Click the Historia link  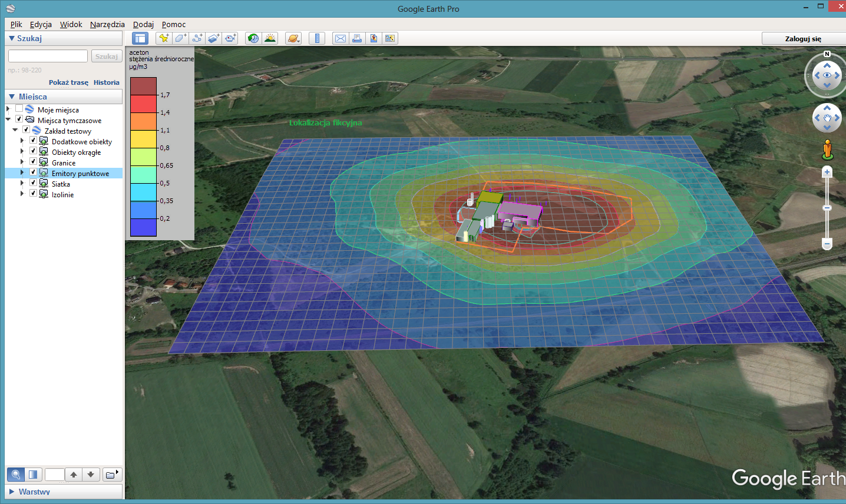click(106, 82)
